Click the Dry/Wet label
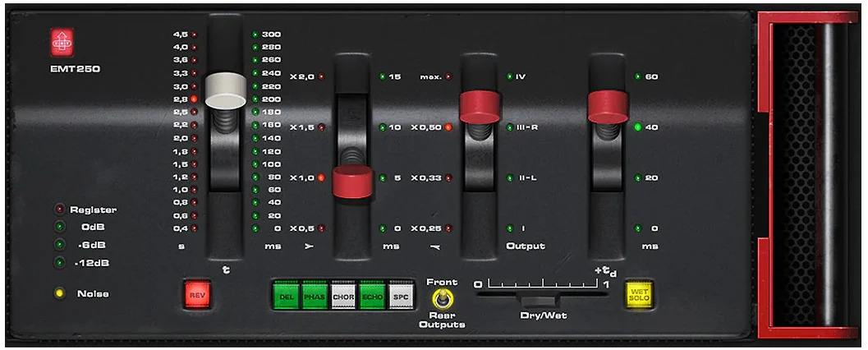The width and height of the screenshot is (868, 350). (x=543, y=316)
